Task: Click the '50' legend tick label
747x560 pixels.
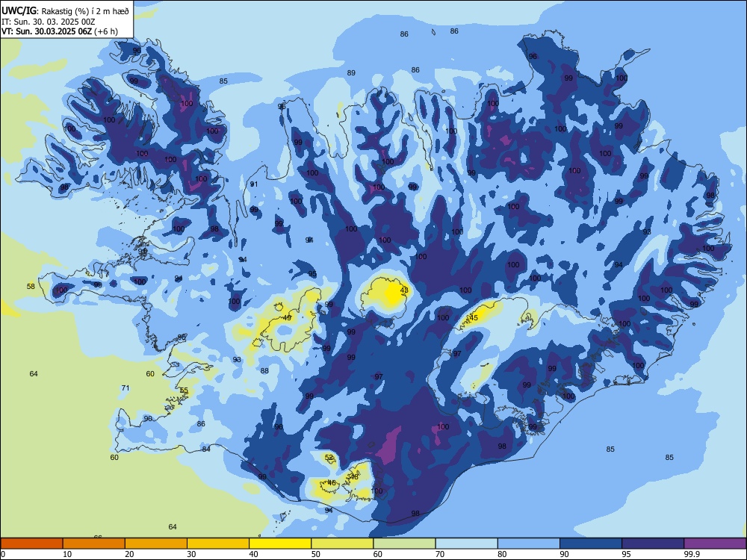Action: [316, 554]
